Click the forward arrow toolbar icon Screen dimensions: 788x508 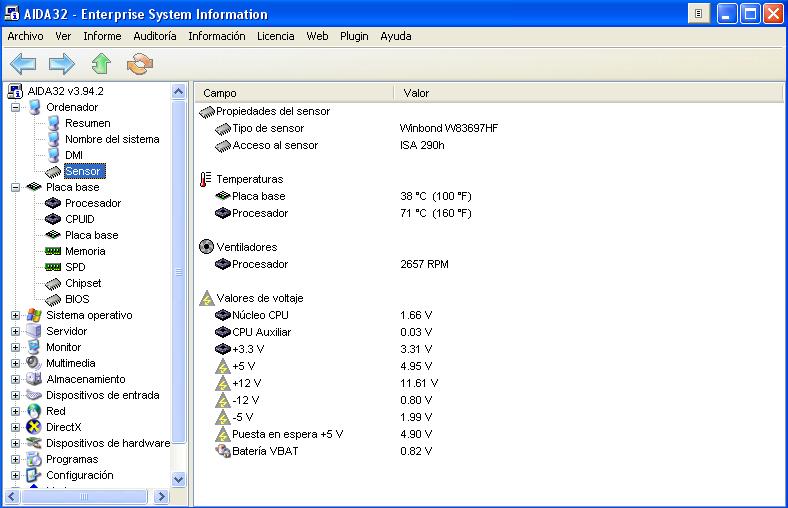[x=62, y=65]
